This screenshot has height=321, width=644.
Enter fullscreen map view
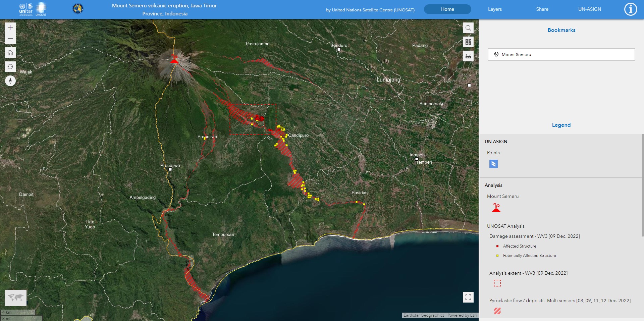click(468, 297)
